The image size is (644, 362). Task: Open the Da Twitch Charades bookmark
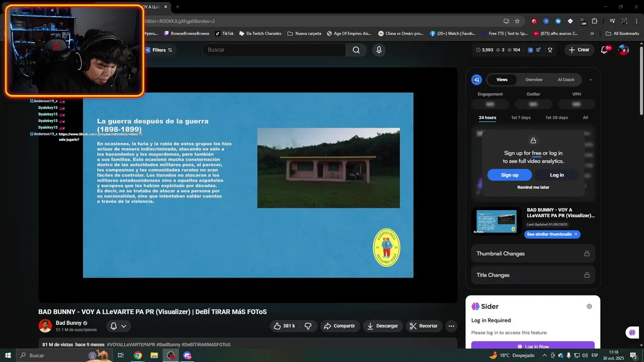point(260,34)
